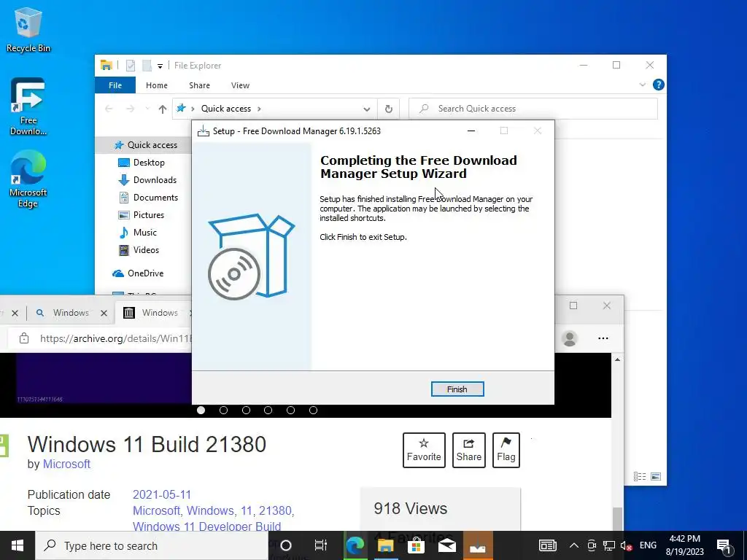Click the browser address bar URL

115,338
